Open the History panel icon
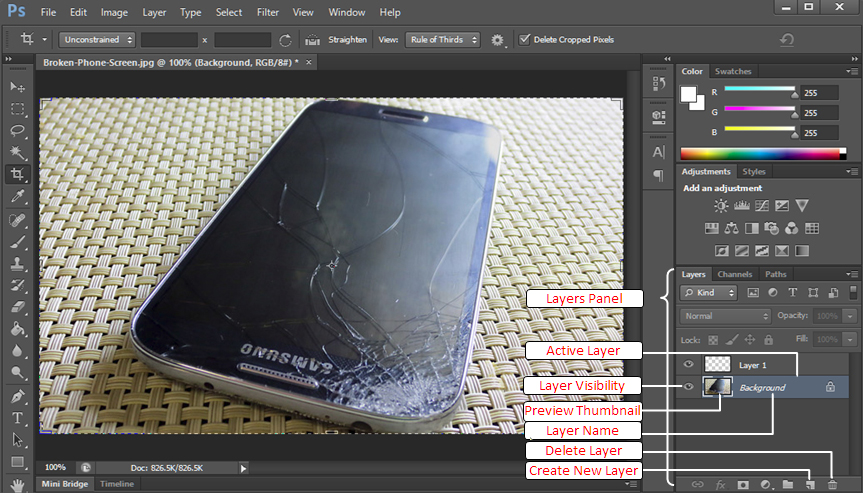 pos(658,83)
